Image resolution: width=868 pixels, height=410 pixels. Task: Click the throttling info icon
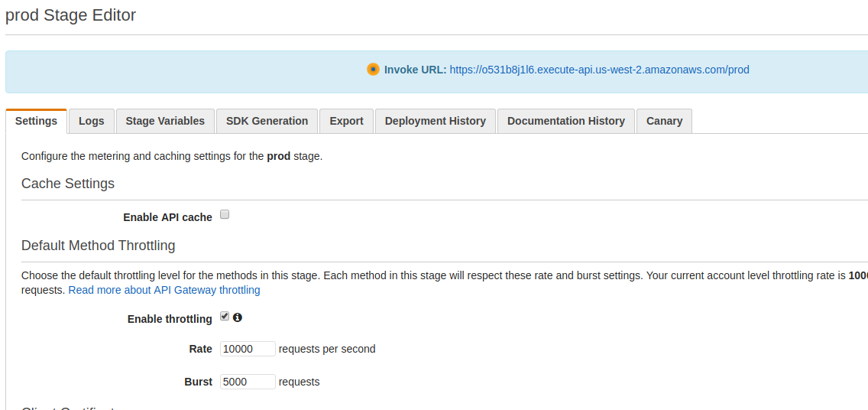click(x=238, y=317)
